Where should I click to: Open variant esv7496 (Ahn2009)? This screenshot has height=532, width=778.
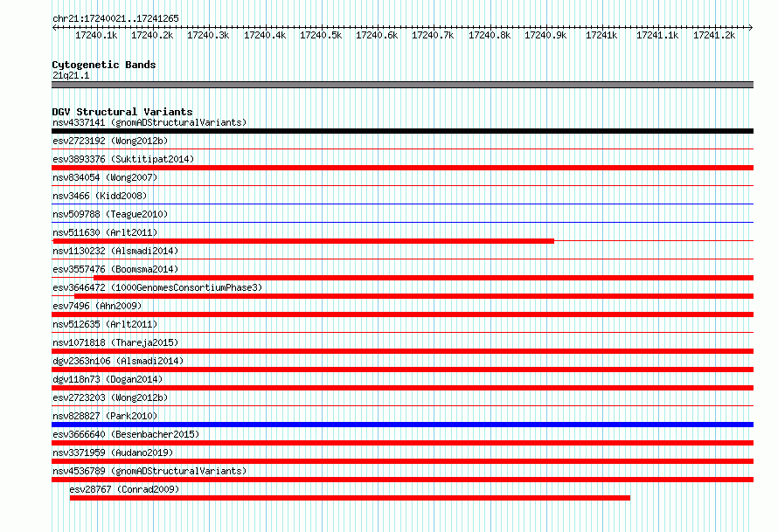point(97,306)
